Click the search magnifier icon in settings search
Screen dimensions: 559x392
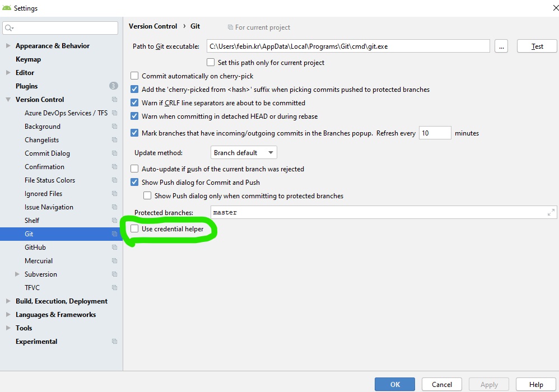tap(10, 28)
